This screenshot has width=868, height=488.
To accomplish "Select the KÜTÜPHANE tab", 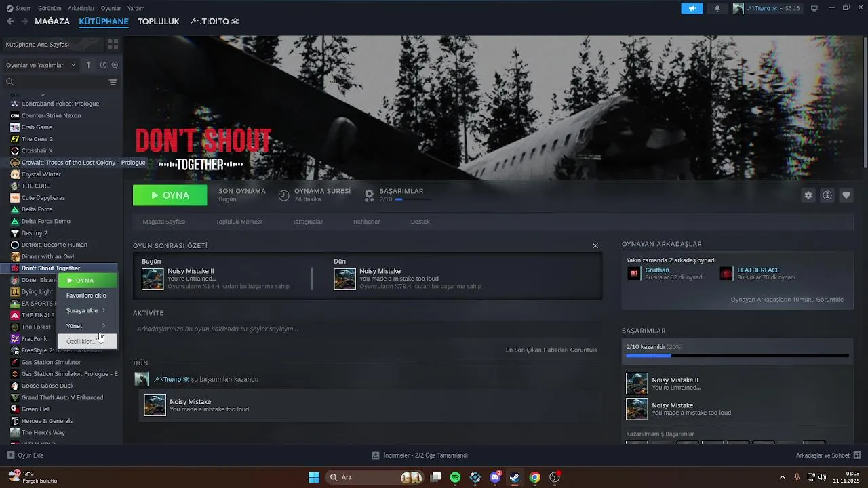I will pyautogui.click(x=104, y=22).
